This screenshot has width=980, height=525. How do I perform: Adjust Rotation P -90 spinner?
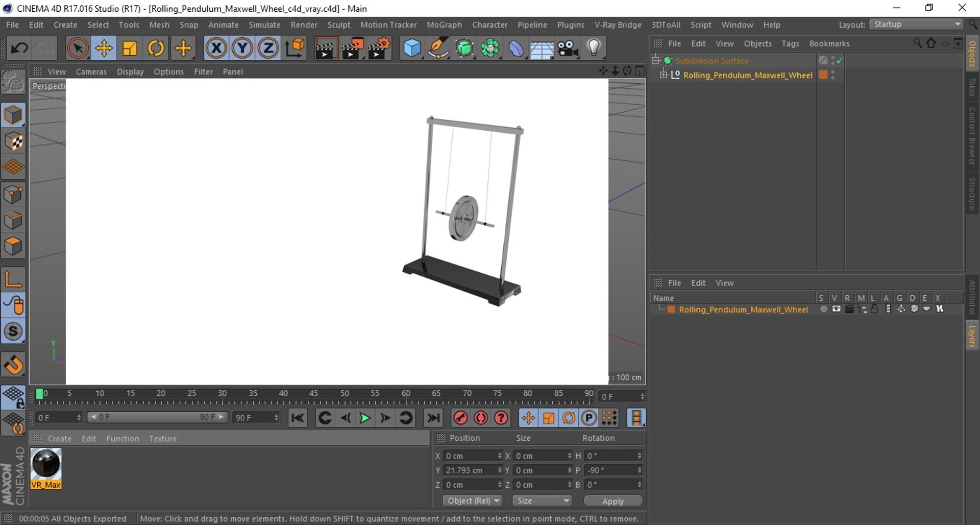tap(640, 470)
